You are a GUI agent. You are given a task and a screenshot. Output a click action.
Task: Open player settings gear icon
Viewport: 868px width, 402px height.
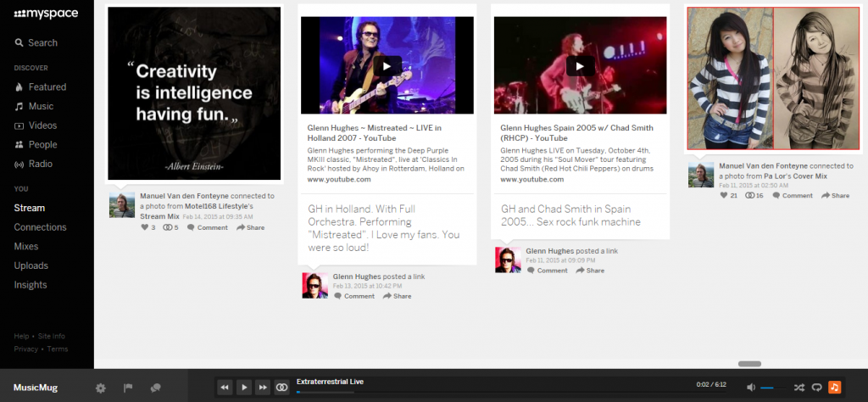(x=101, y=388)
